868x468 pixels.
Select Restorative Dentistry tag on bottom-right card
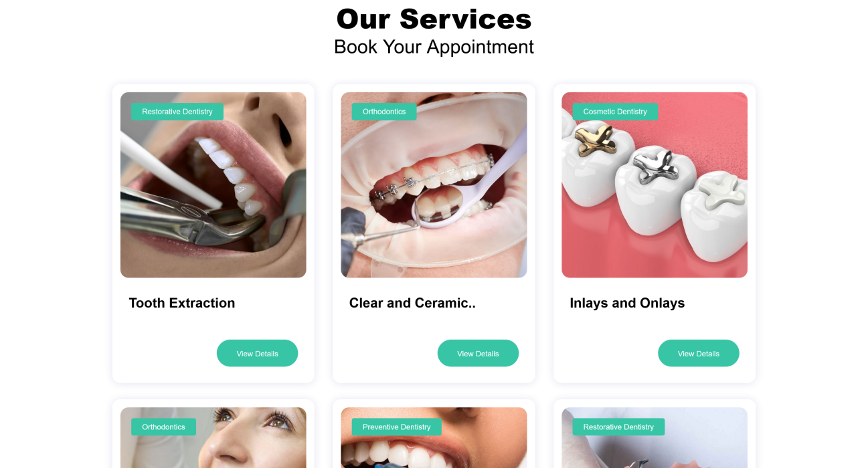[618, 427]
